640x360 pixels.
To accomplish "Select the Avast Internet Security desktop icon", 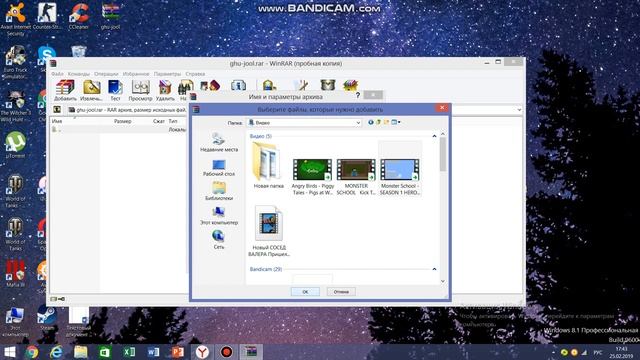I will click(x=16, y=19).
